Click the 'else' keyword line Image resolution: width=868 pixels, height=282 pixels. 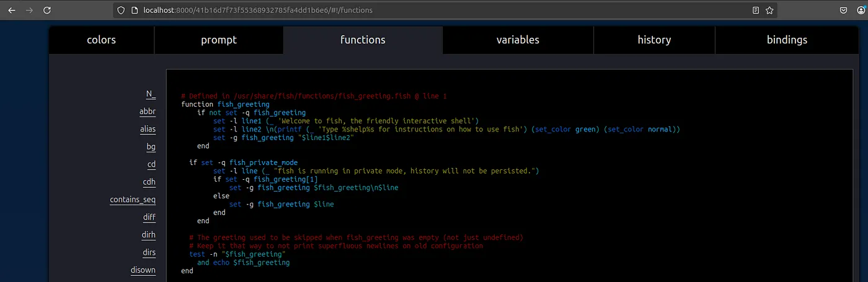tap(221, 196)
